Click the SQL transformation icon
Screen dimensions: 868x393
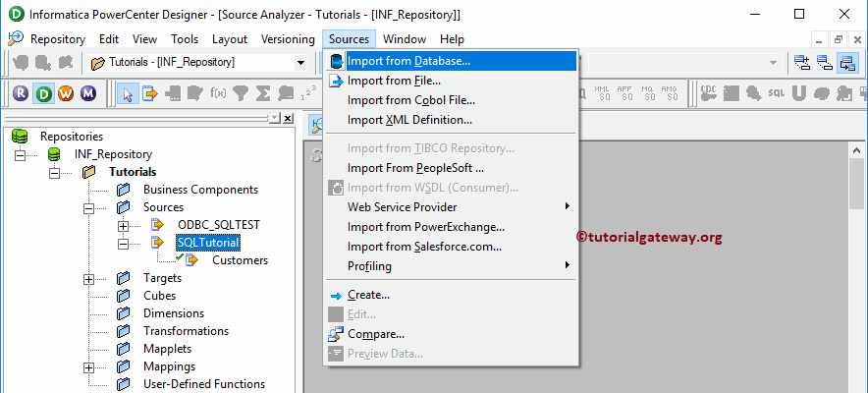[776, 93]
